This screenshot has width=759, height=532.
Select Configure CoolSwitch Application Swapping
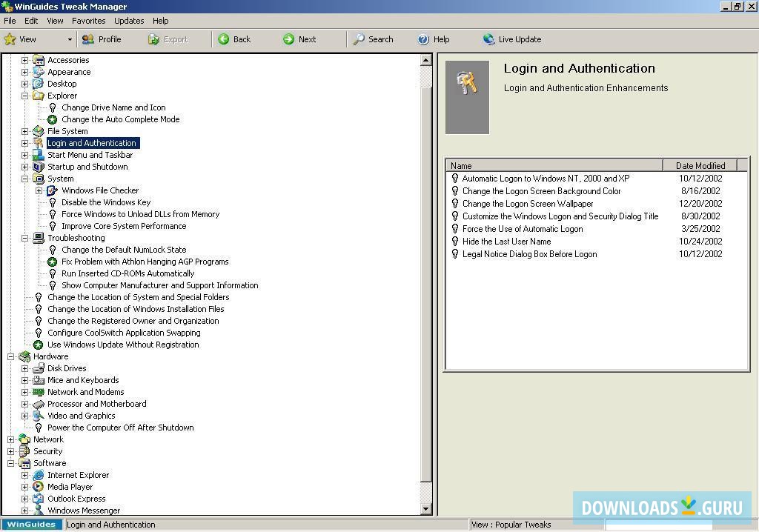(124, 333)
